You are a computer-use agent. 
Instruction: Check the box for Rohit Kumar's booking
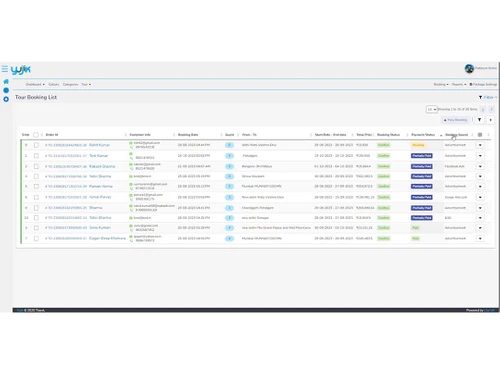pos(36,145)
